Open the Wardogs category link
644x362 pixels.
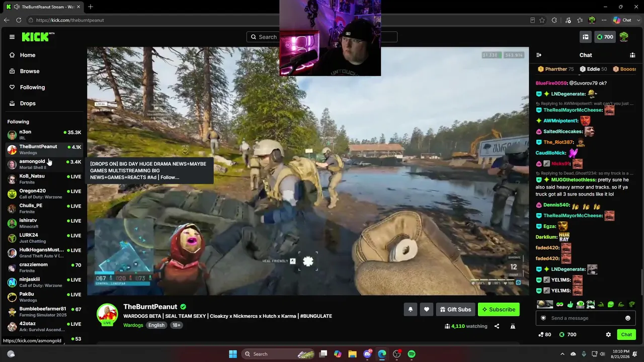133,325
